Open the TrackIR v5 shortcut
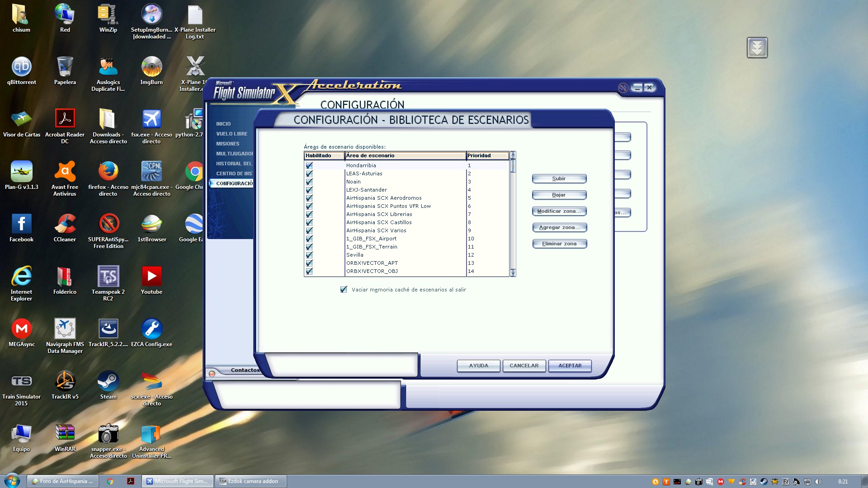 65,381
